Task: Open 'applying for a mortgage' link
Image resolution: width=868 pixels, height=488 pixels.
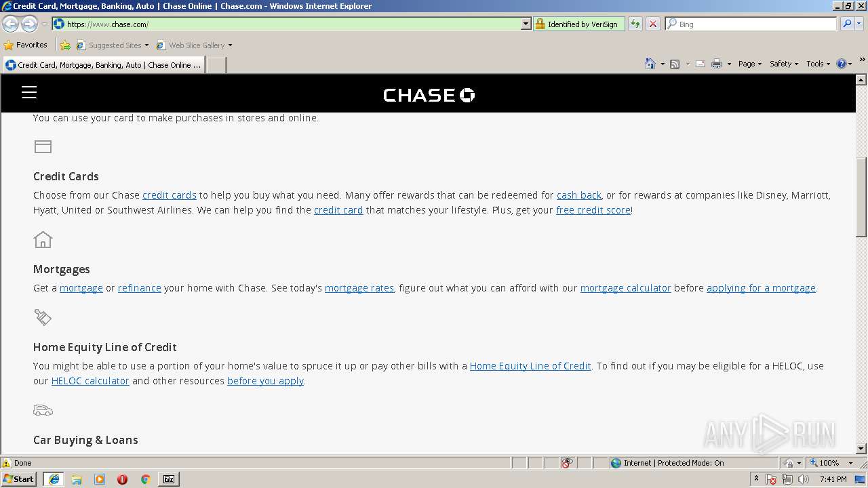Action: point(761,288)
